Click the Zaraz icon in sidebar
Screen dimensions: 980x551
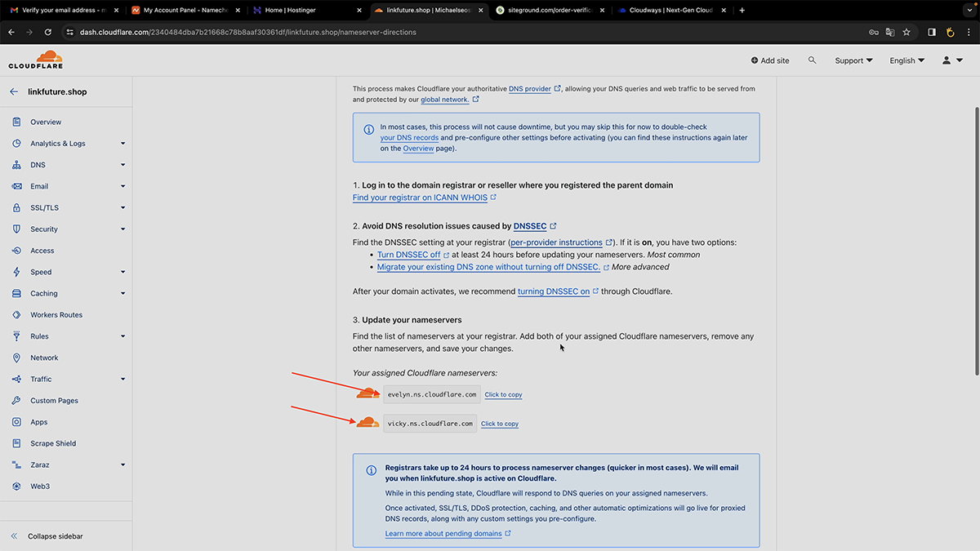tap(16, 464)
